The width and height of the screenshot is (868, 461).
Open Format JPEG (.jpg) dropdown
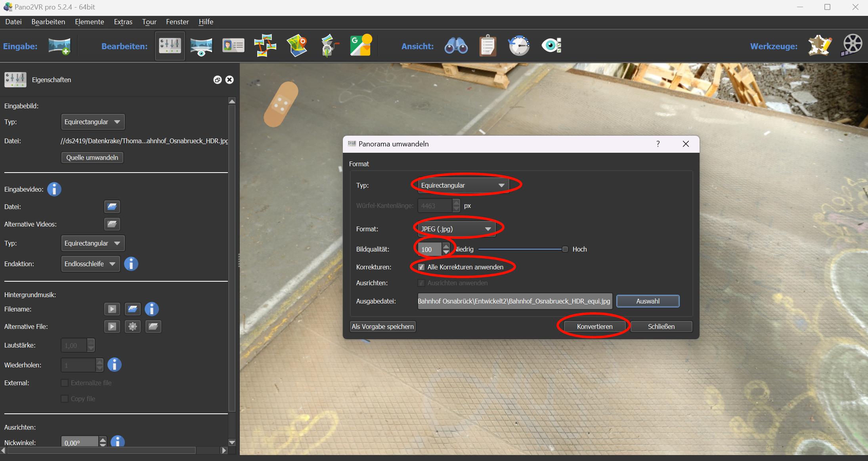pos(456,229)
